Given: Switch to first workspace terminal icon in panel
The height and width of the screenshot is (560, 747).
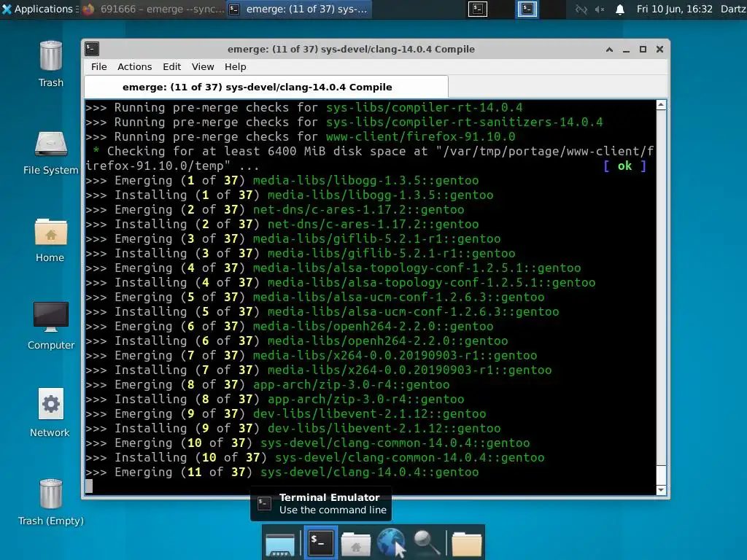Looking at the screenshot, I should pyautogui.click(x=477, y=9).
